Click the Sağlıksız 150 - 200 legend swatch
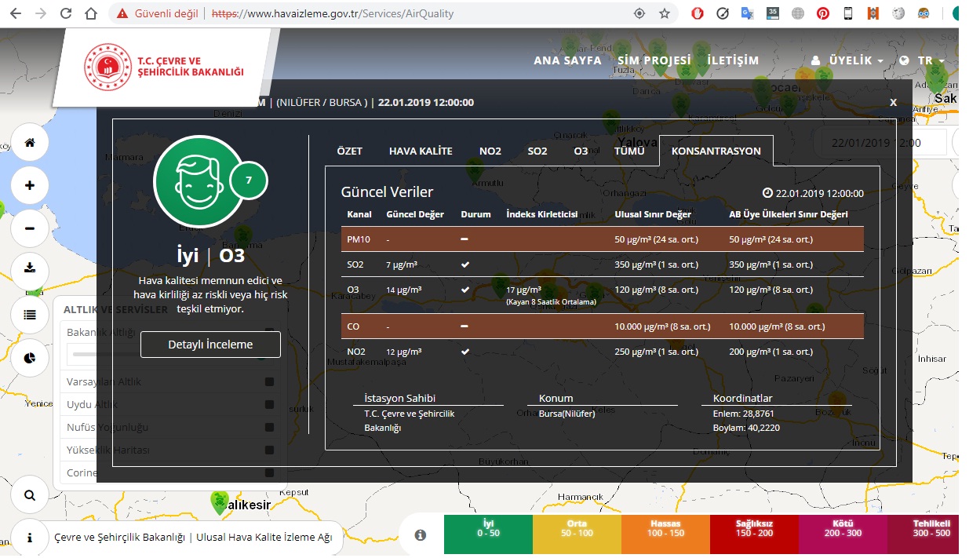This screenshot has height=558, width=980. pyautogui.click(x=754, y=535)
